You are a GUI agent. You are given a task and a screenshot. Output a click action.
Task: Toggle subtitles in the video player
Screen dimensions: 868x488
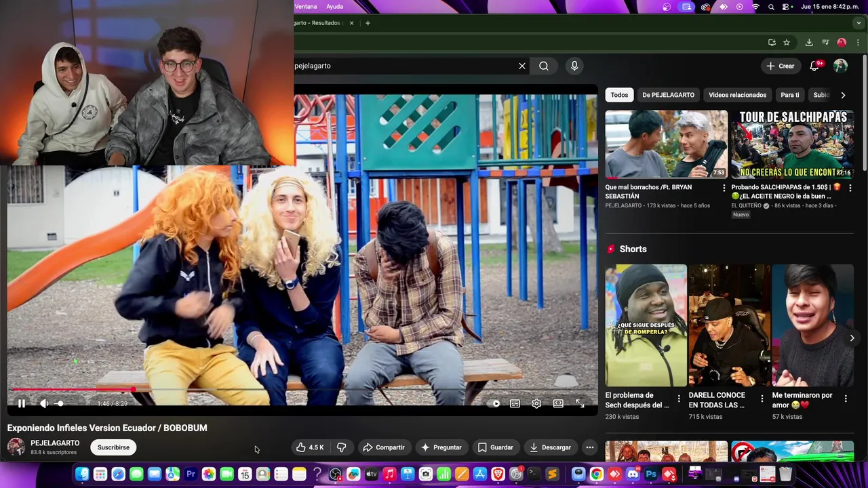515,403
